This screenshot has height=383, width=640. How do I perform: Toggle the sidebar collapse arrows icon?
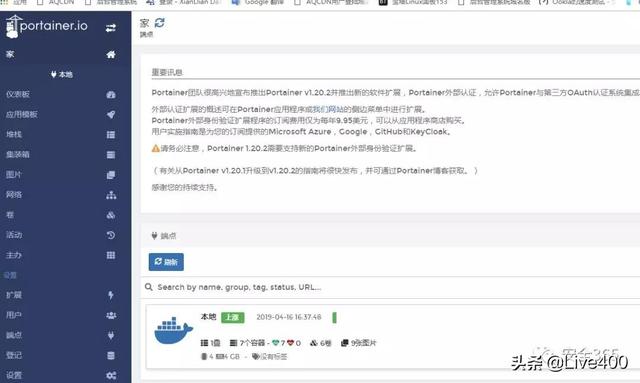pos(111,28)
